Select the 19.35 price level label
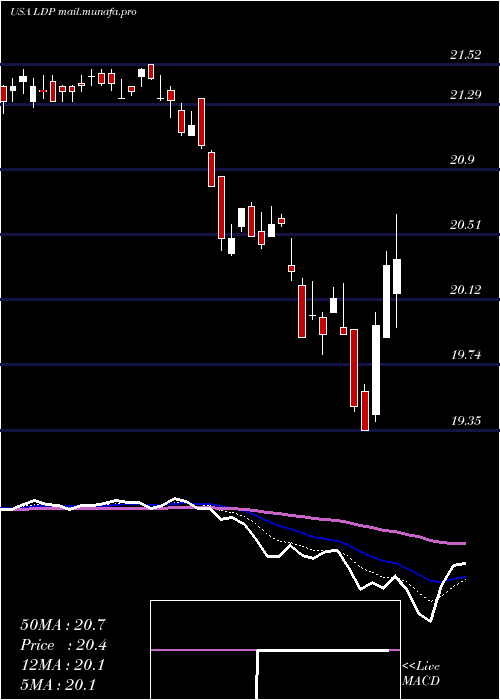Image resolution: width=500 pixels, height=700 pixels. 466,421
